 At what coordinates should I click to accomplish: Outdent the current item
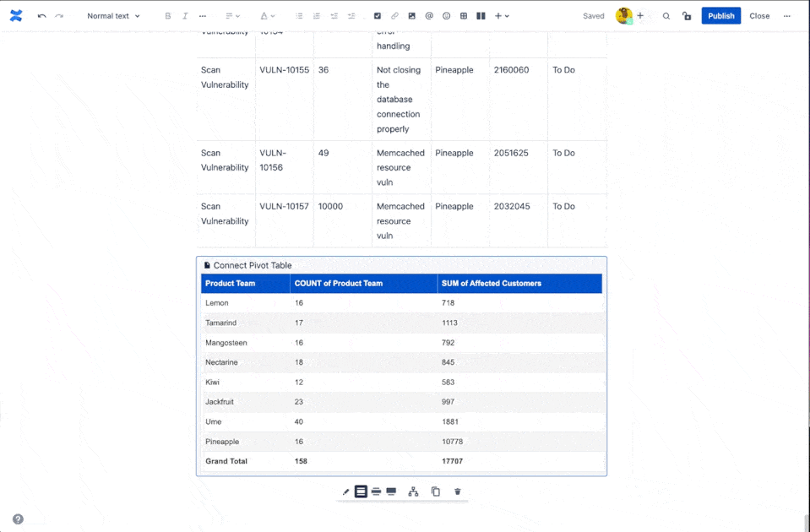(x=334, y=16)
